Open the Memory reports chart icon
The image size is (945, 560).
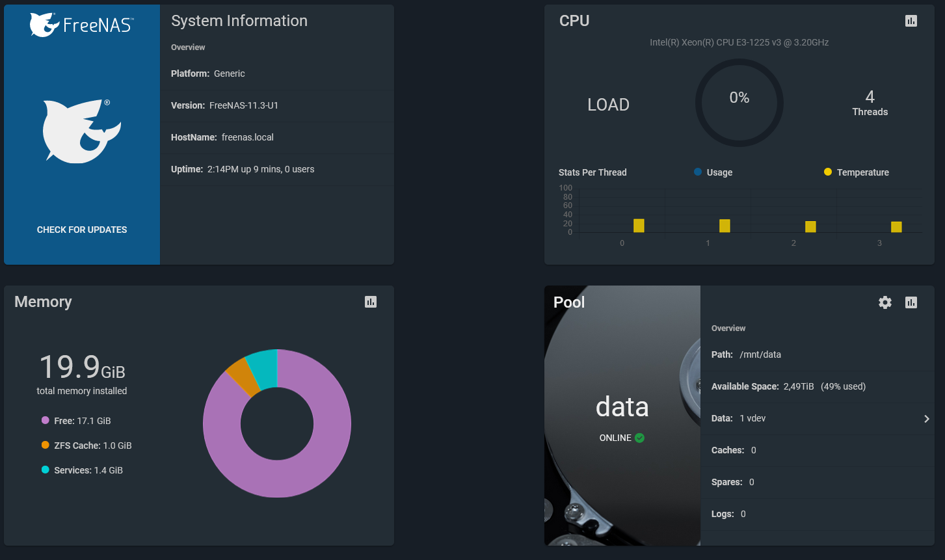371,302
